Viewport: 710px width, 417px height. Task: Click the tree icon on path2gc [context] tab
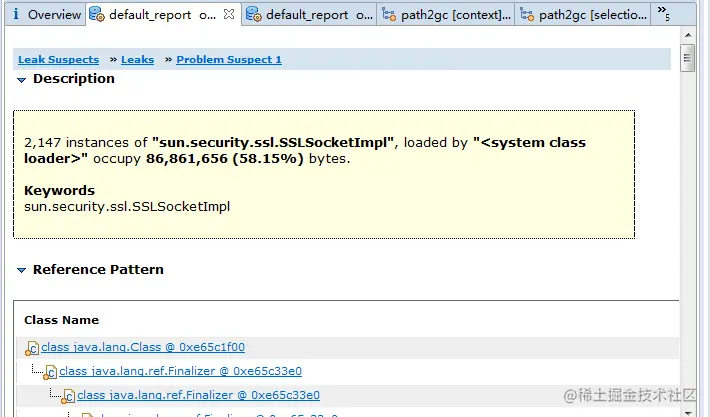point(389,14)
